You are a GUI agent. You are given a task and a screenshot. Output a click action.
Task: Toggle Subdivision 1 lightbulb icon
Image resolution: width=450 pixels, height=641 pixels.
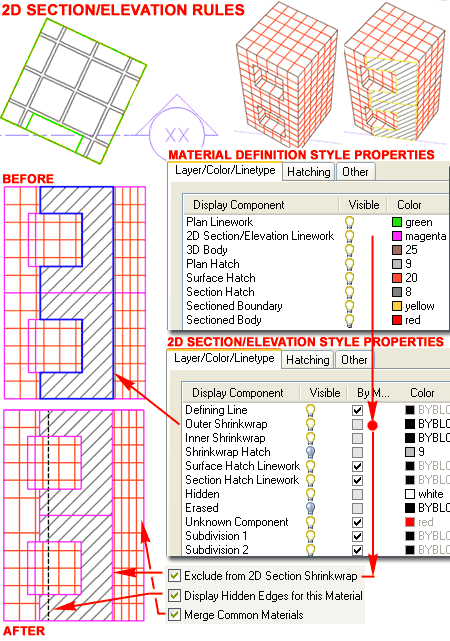[311, 536]
